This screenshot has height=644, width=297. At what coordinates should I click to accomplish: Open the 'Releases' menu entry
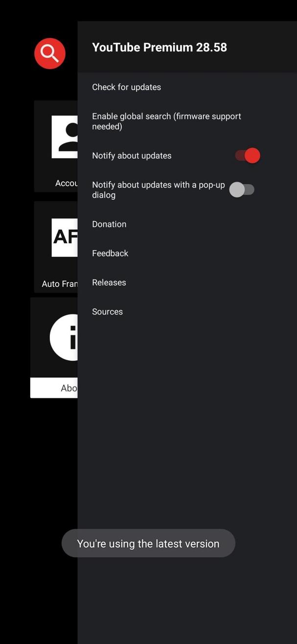tap(109, 282)
